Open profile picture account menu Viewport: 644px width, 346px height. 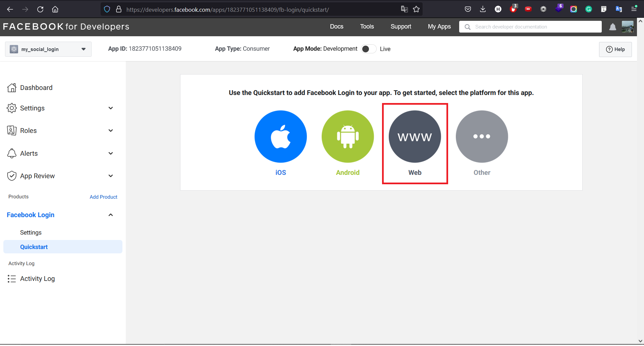(x=628, y=27)
